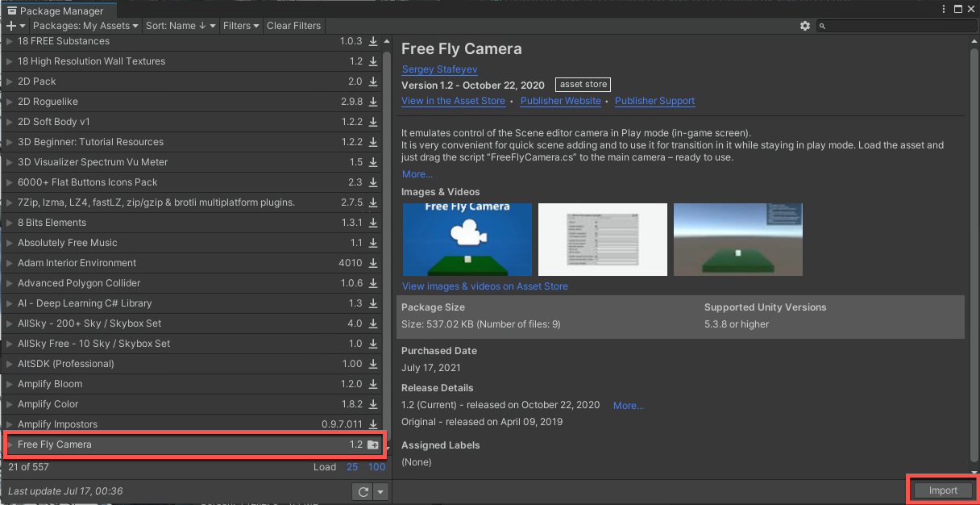Image resolution: width=980 pixels, height=505 pixels.
Task: Expand the 3D Beginner: Tutorial Resources entry
Action: click(8, 142)
